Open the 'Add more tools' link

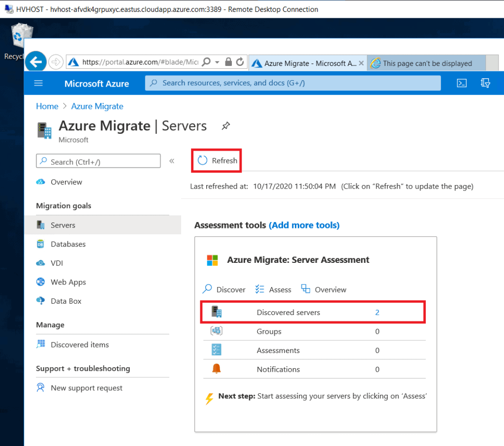click(x=304, y=225)
